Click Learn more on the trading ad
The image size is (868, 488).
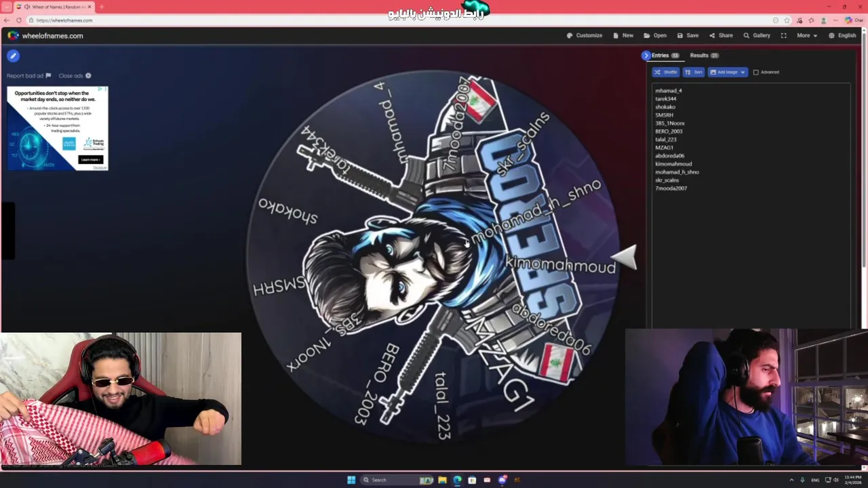tap(91, 160)
